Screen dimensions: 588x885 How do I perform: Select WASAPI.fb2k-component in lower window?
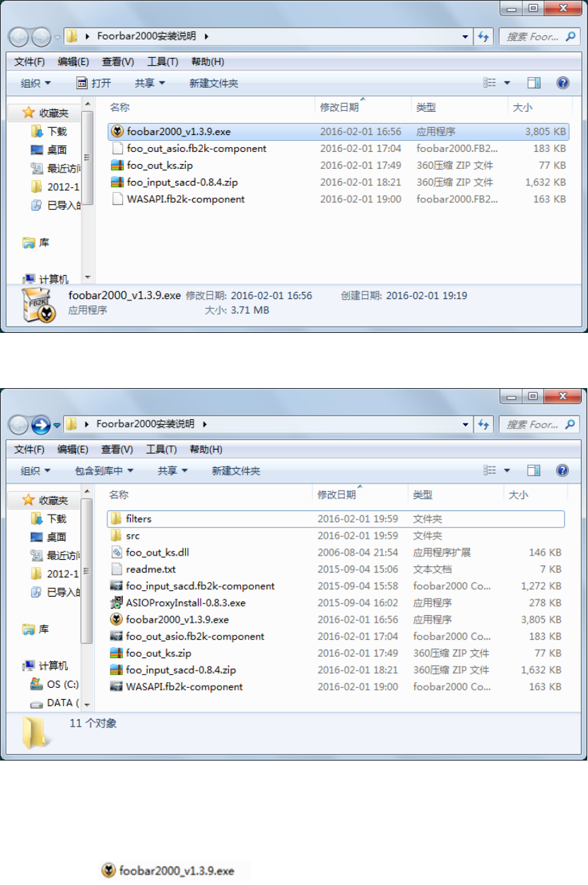tap(184, 687)
